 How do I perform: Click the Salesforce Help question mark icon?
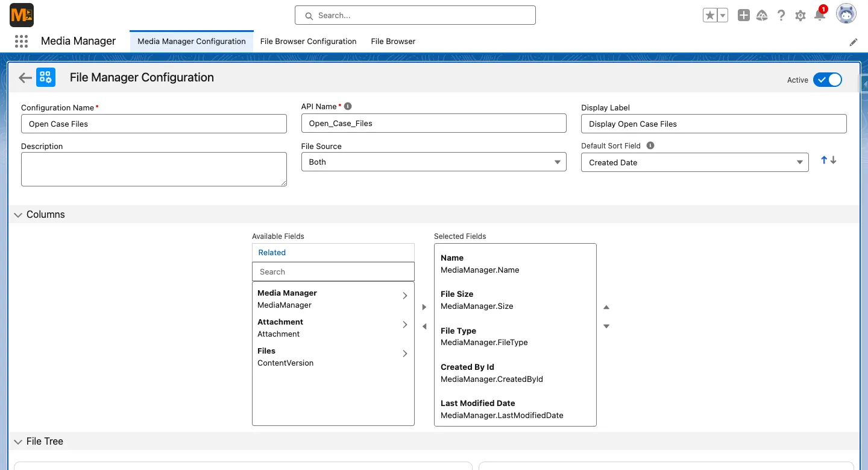[x=781, y=15]
